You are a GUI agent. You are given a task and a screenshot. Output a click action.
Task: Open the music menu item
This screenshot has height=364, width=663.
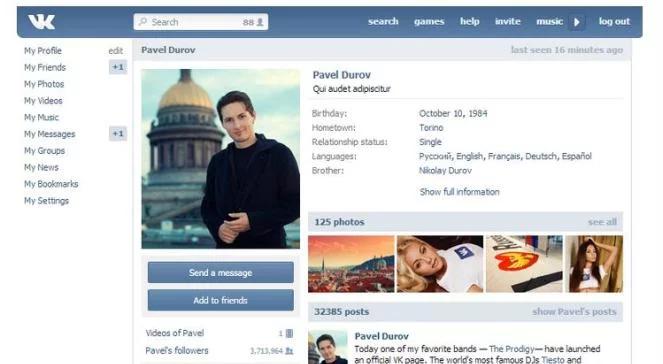coord(549,22)
